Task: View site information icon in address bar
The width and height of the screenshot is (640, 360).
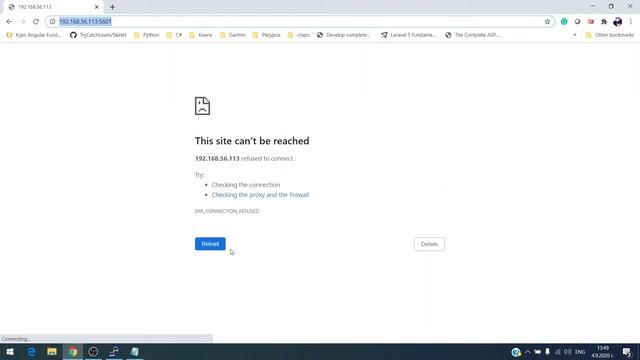Action: (x=52, y=22)
